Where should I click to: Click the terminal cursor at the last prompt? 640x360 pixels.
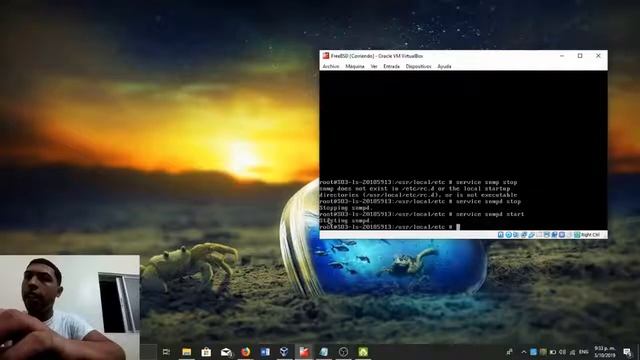tap(458, 227)
